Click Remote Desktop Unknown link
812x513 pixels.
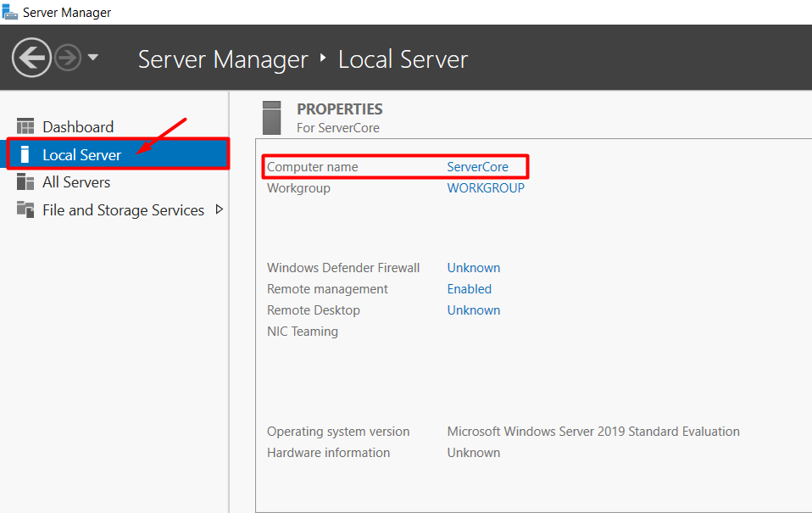(x=474, y=310)
